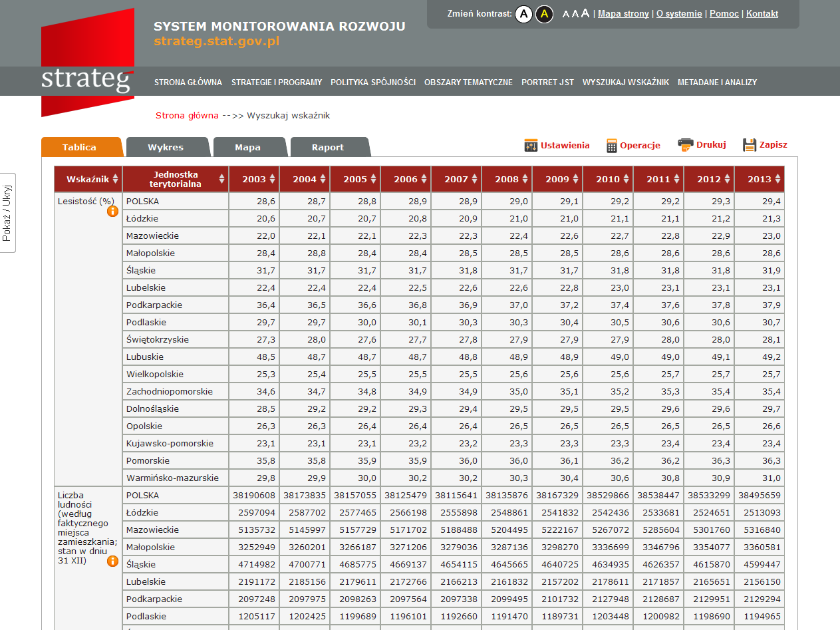
Task: Sort the 2003 column
Action: point(272,179)
